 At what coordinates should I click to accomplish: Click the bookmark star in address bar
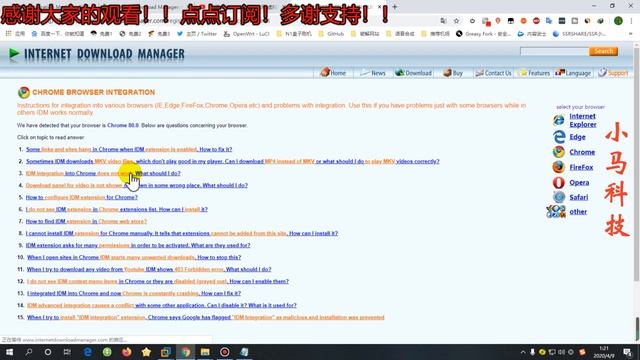coord(456,20)
